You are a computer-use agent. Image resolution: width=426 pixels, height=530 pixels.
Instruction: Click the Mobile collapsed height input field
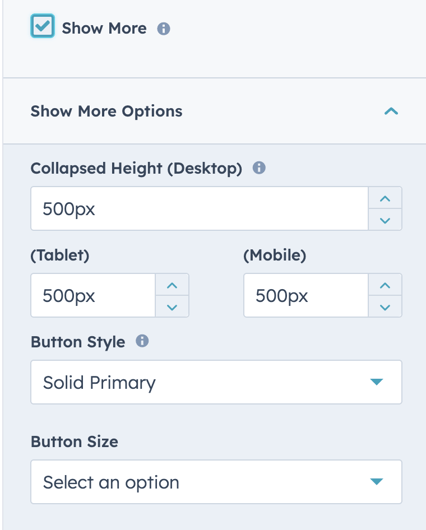(306, 295)
